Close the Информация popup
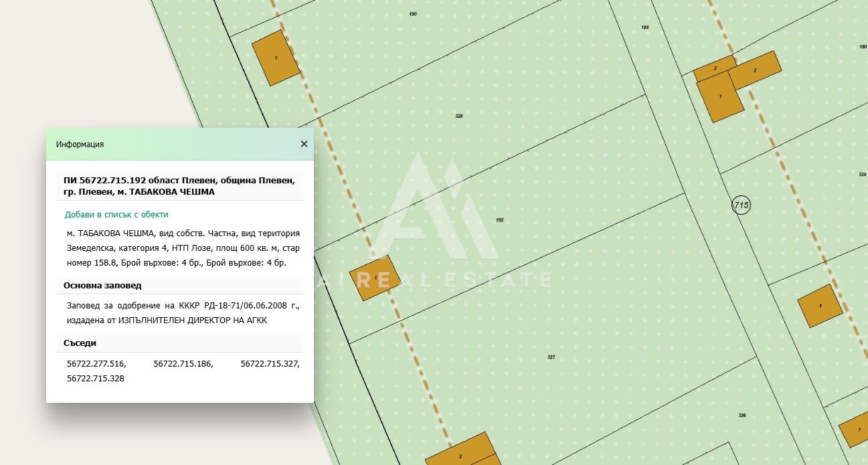868x465 pixels. point(304,144)
